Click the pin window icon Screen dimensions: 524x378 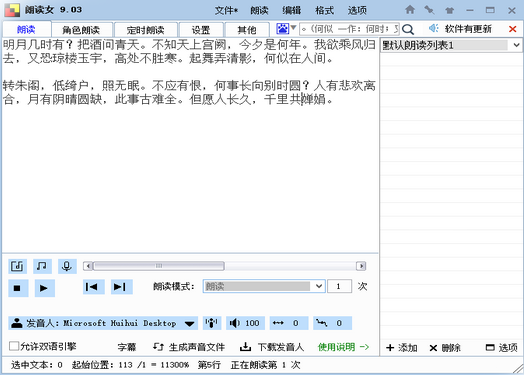pos(429,10)
